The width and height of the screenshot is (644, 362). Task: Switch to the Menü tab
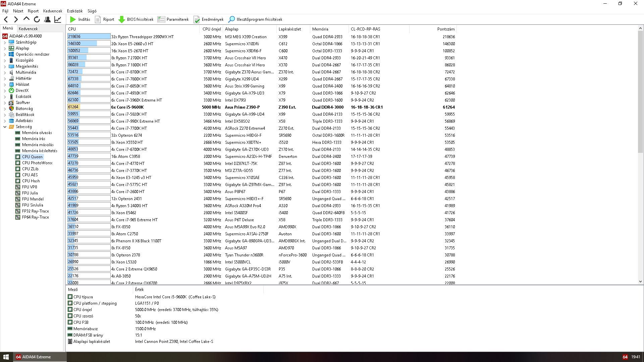8,28
